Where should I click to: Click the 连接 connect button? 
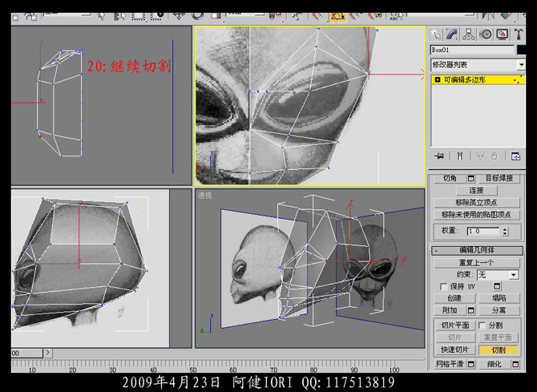pos(476,191)
